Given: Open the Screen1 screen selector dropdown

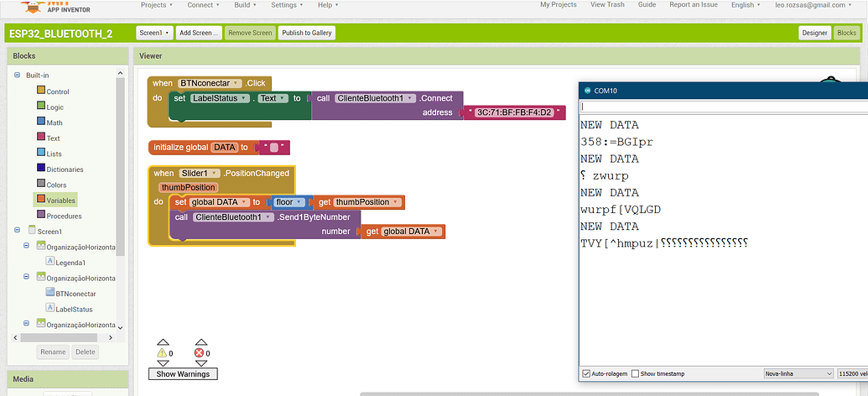Looking at the screenshot, I should click(154, 33).
